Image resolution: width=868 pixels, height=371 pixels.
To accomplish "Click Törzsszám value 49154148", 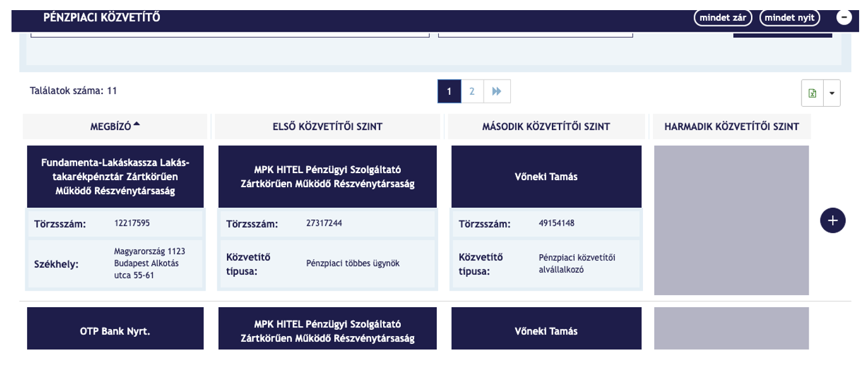I will [556, 223].
